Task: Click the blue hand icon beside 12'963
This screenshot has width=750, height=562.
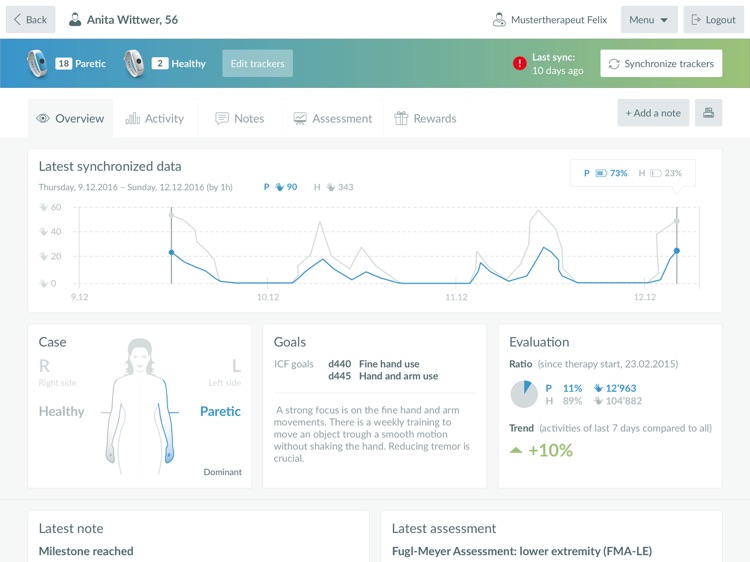Action: 598,388
